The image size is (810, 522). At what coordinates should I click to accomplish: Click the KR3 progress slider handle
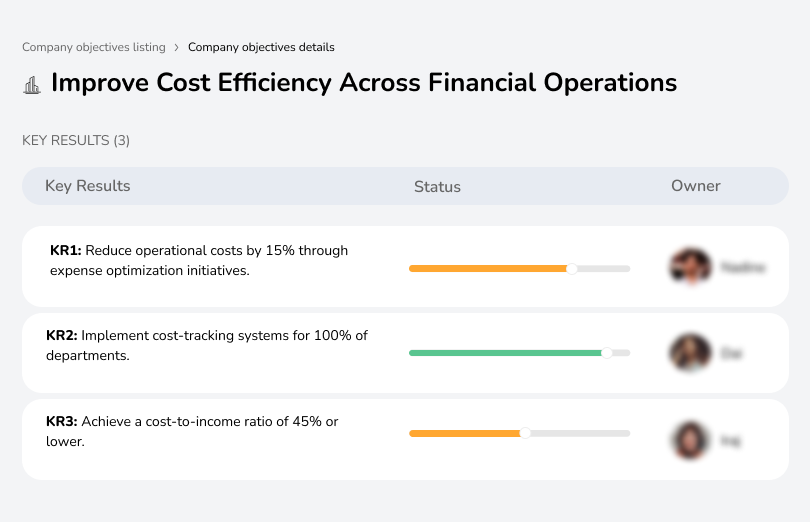click(x=525, y=433)
